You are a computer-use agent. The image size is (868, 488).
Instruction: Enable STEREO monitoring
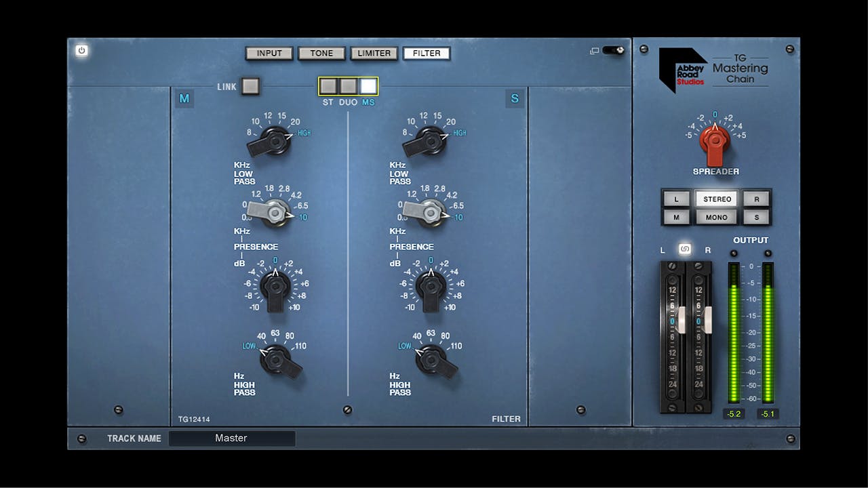click(715, 199)
